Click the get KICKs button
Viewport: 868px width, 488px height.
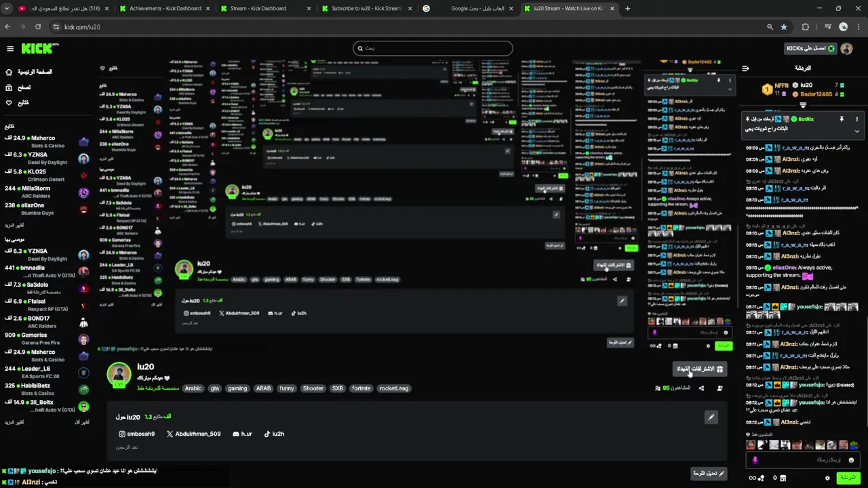(810, 49)
